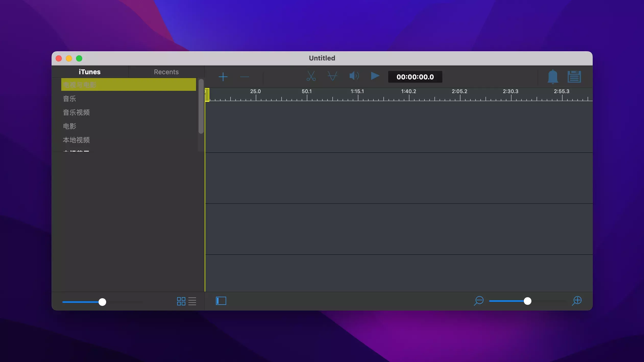Click the zoom in magnifier icon
Image resolution: width=644 pixels, height=362 pixels.
577,301
